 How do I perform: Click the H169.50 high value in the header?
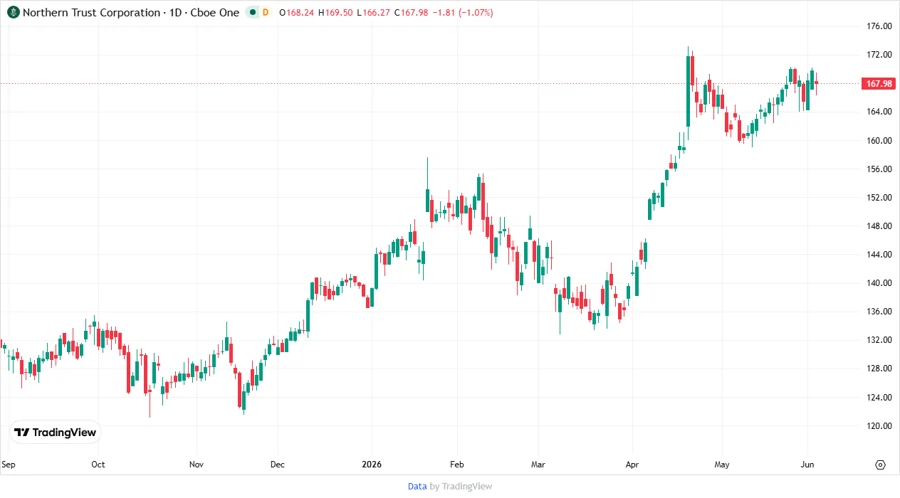[335, 13]
